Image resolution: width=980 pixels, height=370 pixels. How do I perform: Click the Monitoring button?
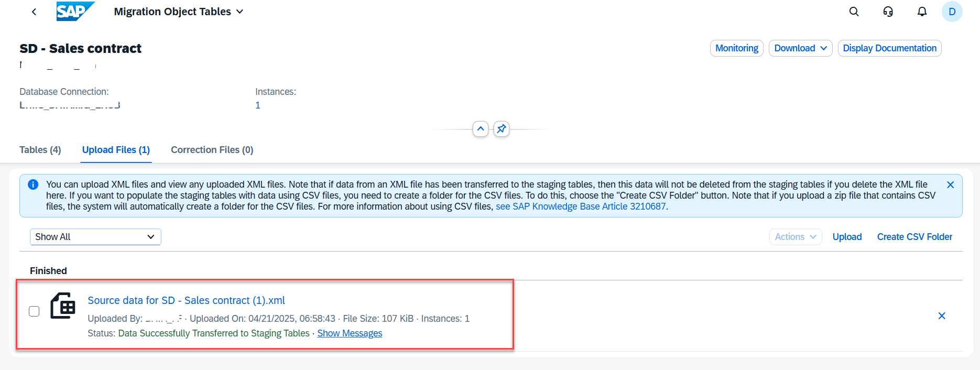pyautogui.click(x=737, y=48)
